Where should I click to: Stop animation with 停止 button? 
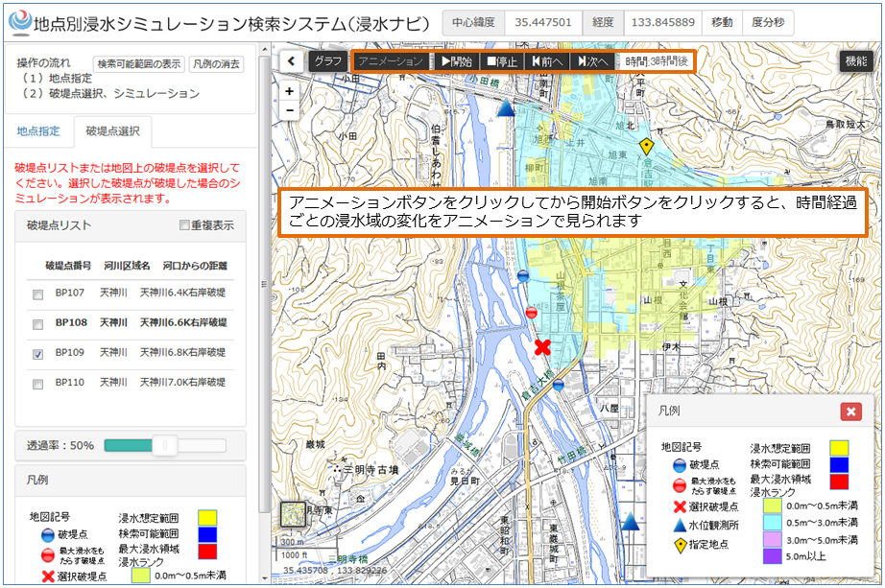pos(502,61)
